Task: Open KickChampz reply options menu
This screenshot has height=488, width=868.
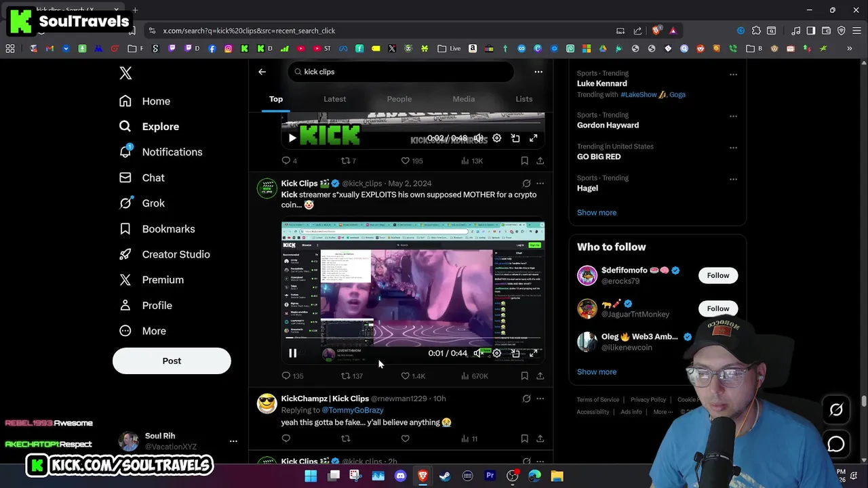Action: click(x=540, y=399)
